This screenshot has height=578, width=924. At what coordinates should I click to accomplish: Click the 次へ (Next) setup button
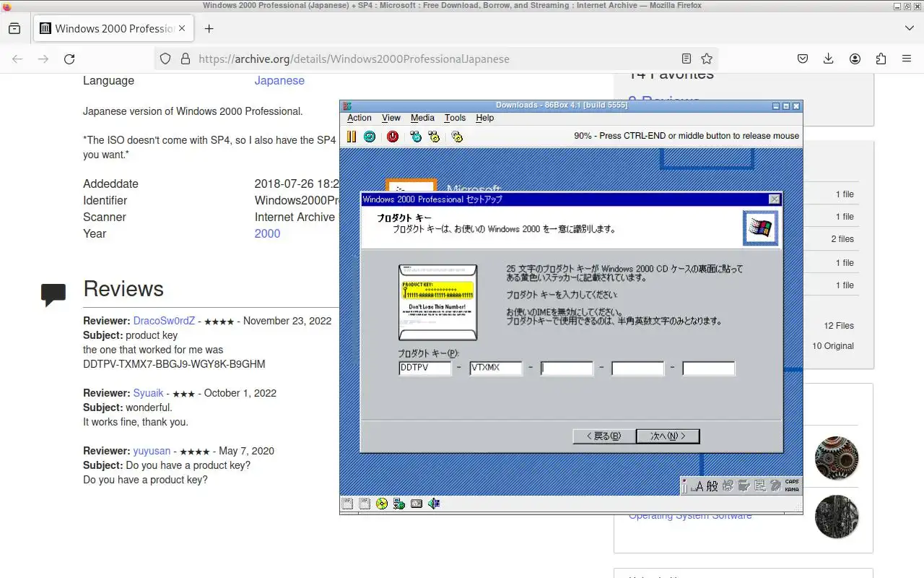pyautogui.click(x=668, y=436)
